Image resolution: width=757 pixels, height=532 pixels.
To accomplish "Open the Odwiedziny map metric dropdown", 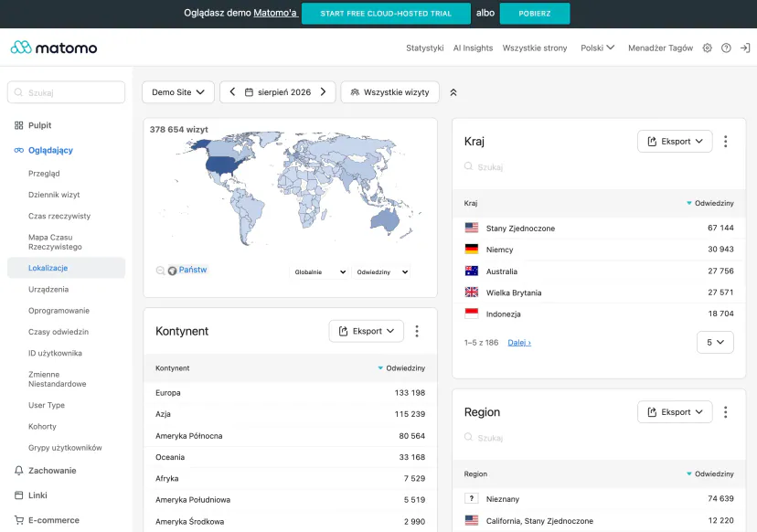I will [x=381, y=272].
